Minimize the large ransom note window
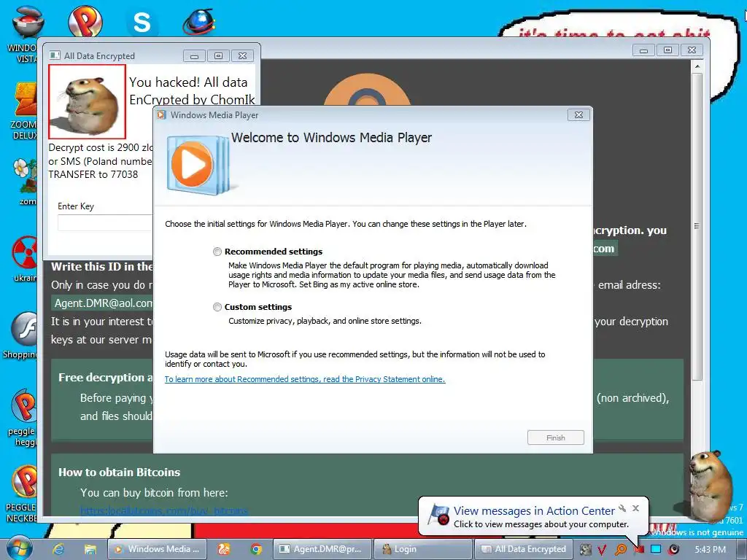This screenshot has width=747, height=560. pos(643,50)
